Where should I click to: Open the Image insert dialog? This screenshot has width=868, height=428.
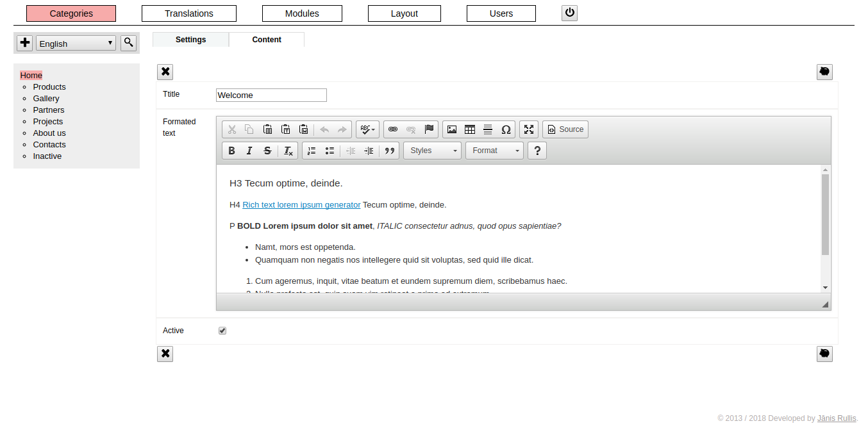point(452,129)
